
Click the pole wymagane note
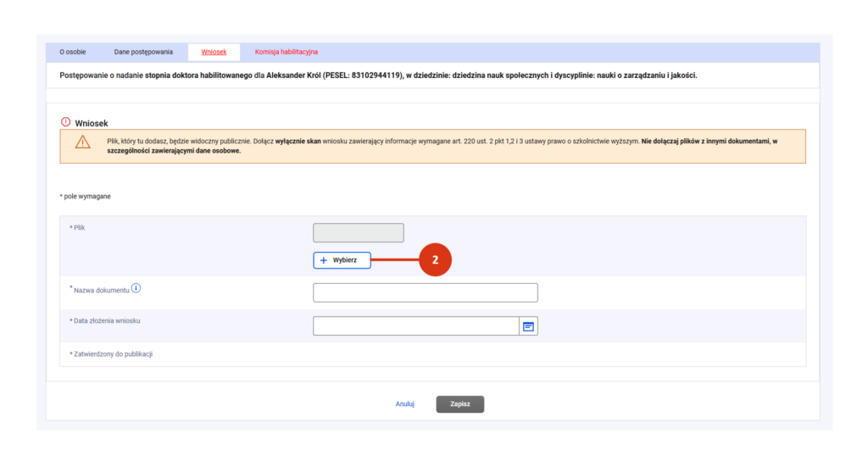[x=86, y=196]
